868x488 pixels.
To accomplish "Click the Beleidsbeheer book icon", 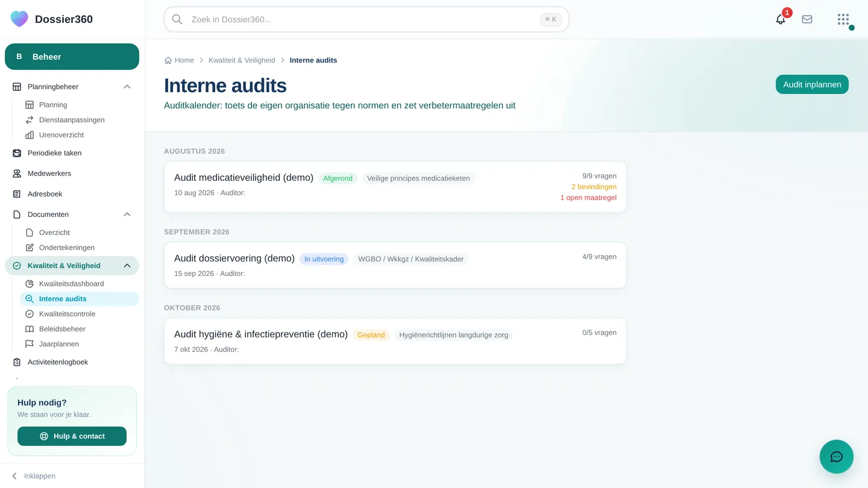I will [30, 329].
